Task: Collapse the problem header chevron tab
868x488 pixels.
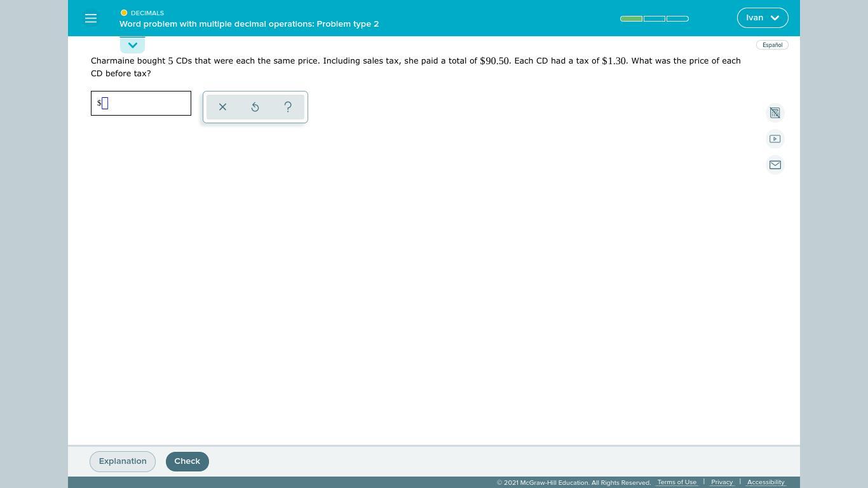Action: tap(132, 45)
